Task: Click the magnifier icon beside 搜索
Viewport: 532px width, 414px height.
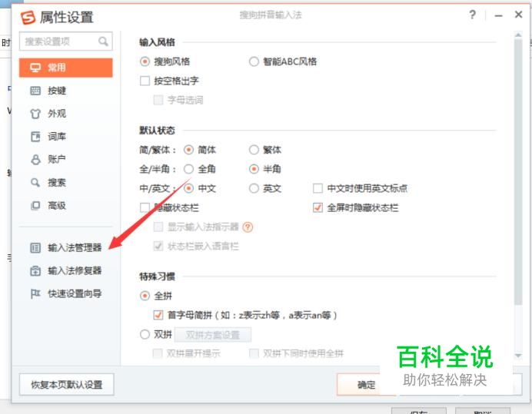Action: click(35, 182)
